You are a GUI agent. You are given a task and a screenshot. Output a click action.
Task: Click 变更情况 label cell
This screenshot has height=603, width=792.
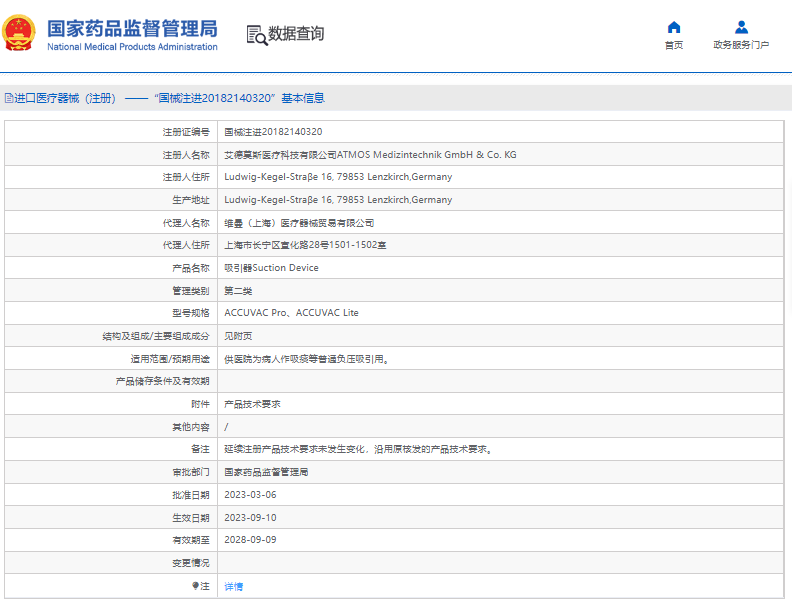point(111,563)
